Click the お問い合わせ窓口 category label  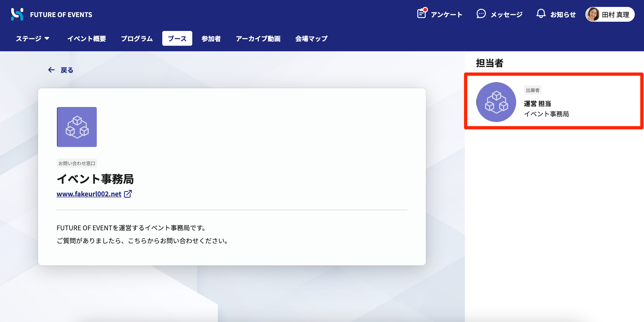[77, 163]
